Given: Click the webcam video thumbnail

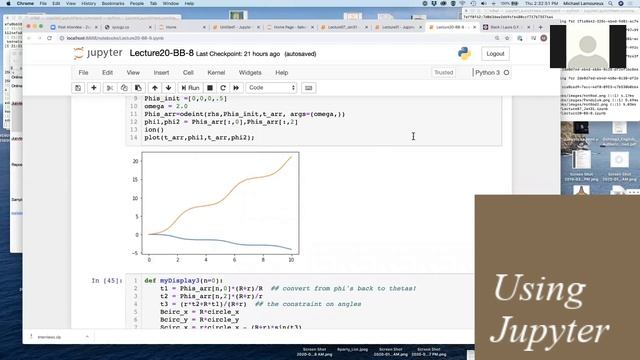Looking at the screenshot, I should pyautogui.click(x=588, y=46).
